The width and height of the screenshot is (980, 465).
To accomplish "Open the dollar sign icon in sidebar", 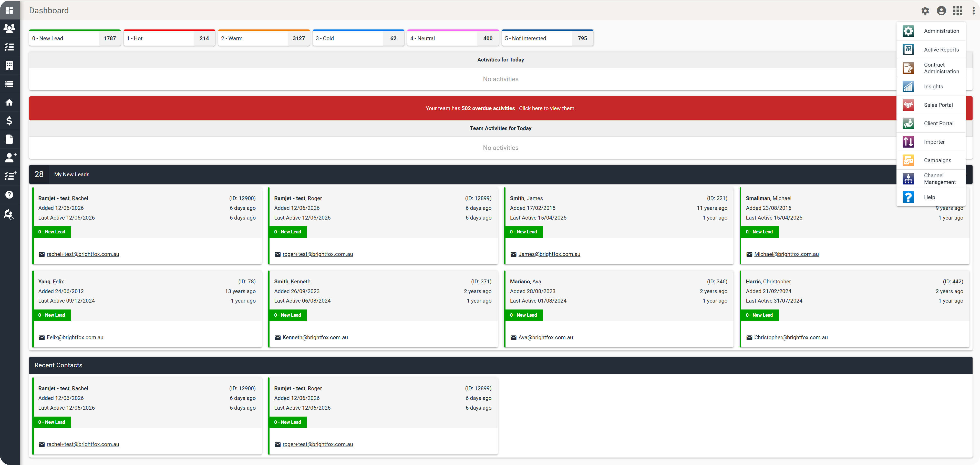I will tap(9, 121).
